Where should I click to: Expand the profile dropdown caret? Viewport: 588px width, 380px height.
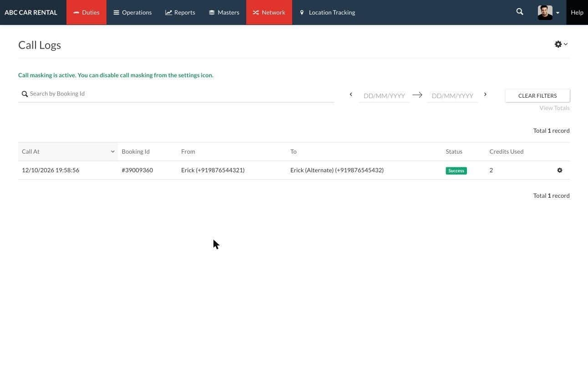pyautogui.click(x=558, y=13)
